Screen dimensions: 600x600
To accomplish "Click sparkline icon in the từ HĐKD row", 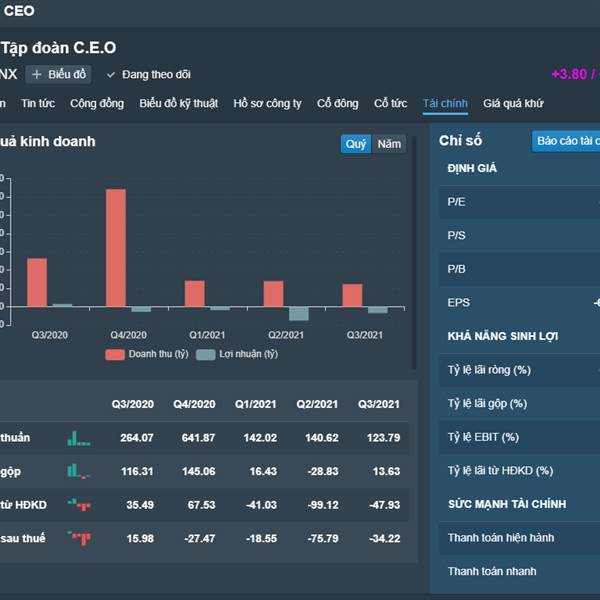I will coord(79,505).
